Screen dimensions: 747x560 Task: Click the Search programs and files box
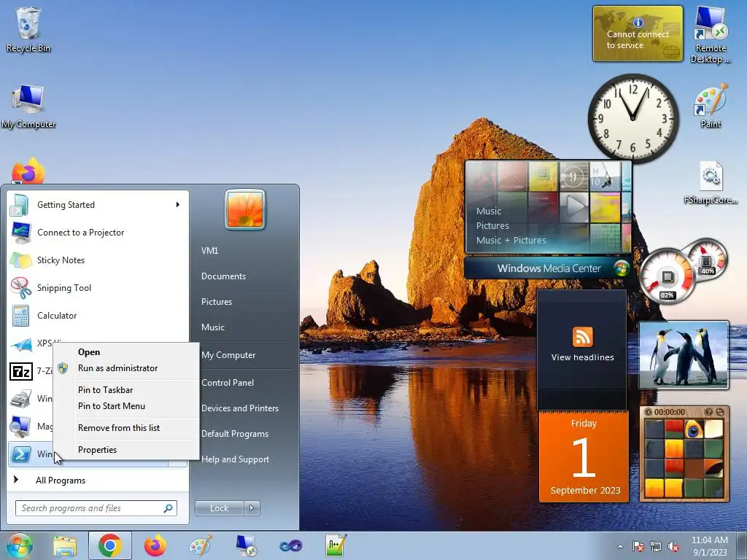pyautogui.click(x=96, y=508)
